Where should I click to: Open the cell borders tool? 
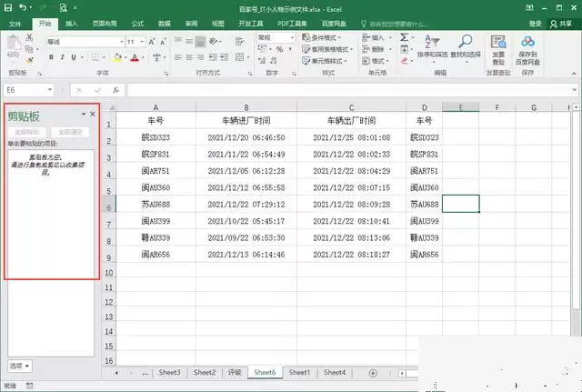95,57
